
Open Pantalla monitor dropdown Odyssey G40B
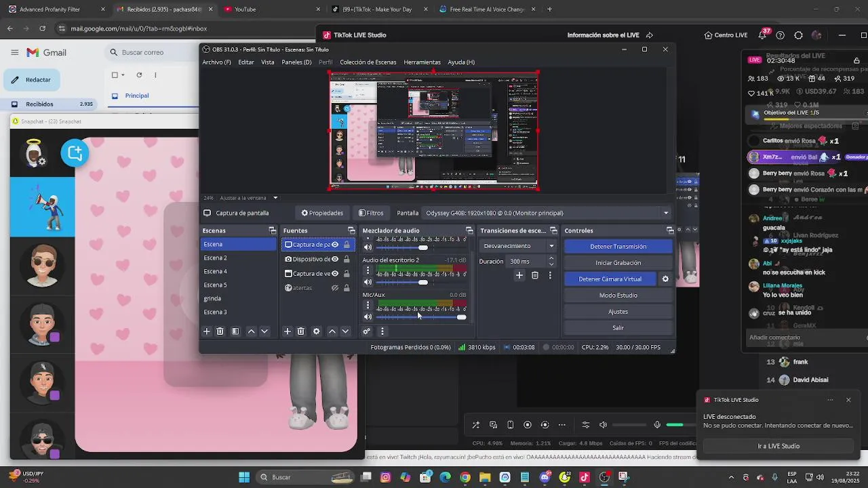pos(547,213)
